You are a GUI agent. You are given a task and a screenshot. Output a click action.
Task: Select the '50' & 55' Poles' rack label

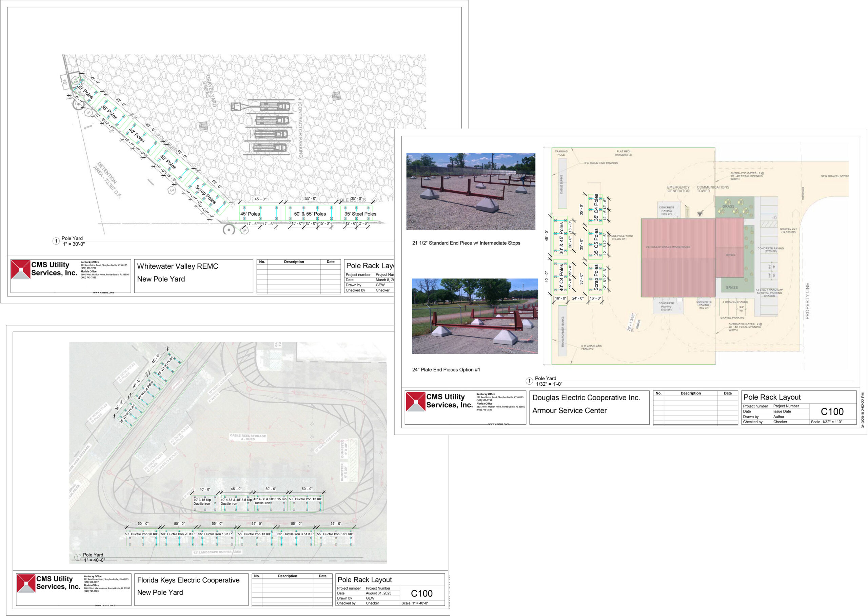tap(310, 214)
